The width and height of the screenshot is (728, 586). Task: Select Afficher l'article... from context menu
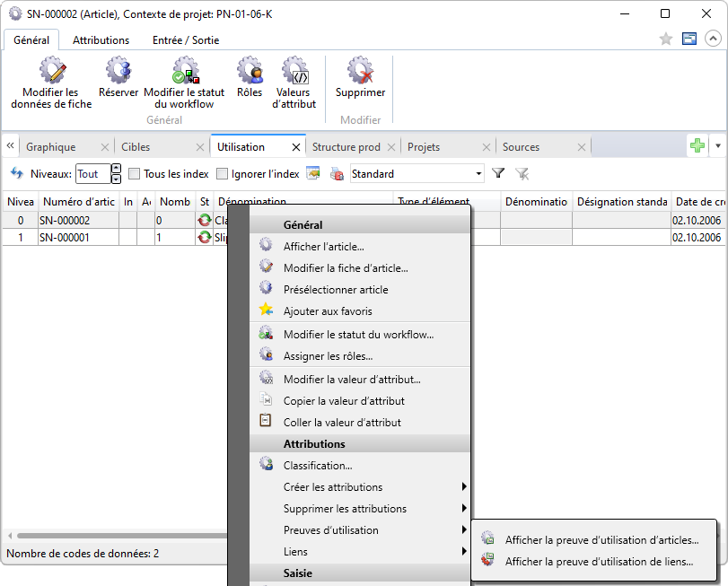[323, 247]
